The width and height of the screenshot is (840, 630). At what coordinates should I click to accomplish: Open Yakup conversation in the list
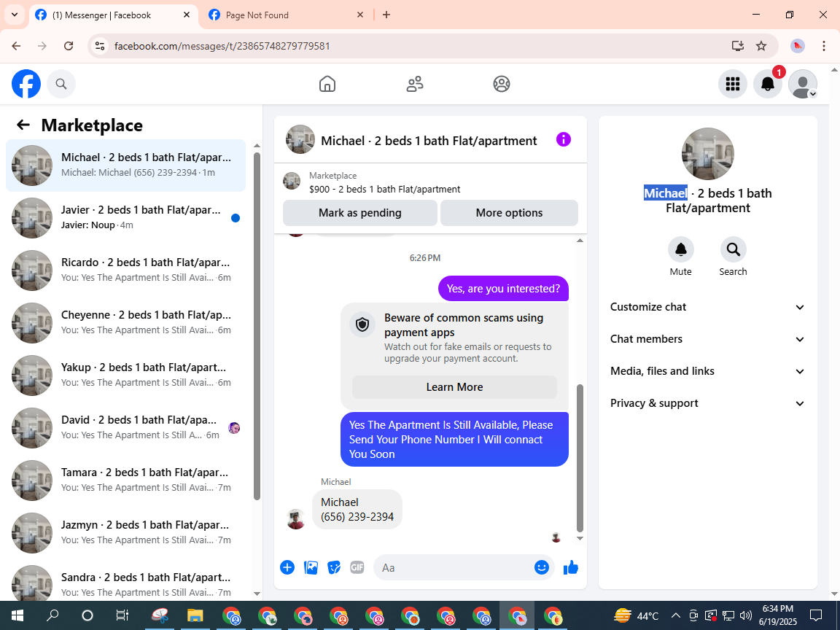click(x=126, y=375)
